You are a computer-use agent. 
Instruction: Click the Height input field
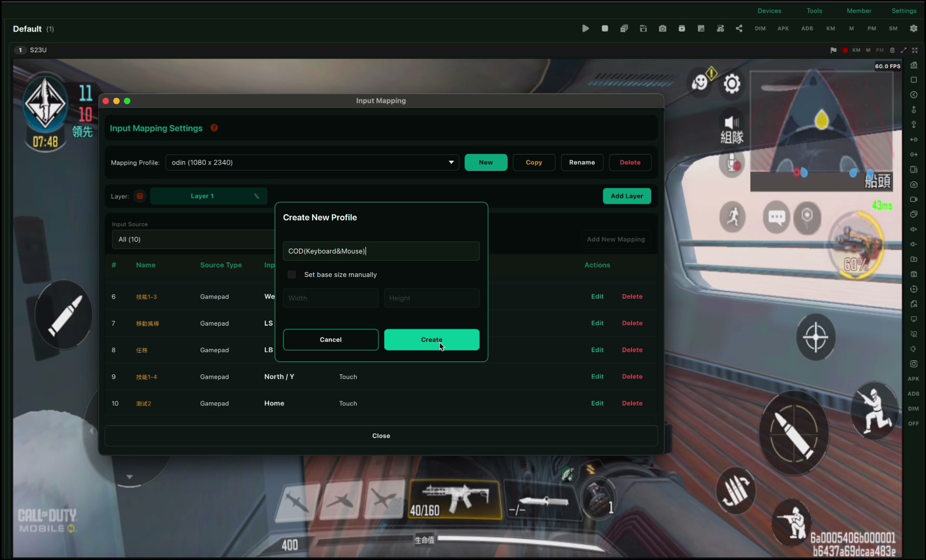[x=431, y=298]
